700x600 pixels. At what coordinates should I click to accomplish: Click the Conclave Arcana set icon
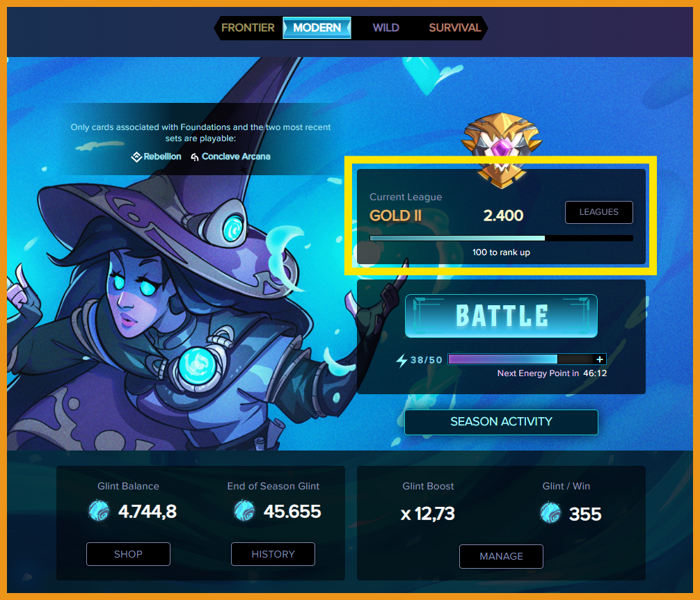tap(195, 157)
